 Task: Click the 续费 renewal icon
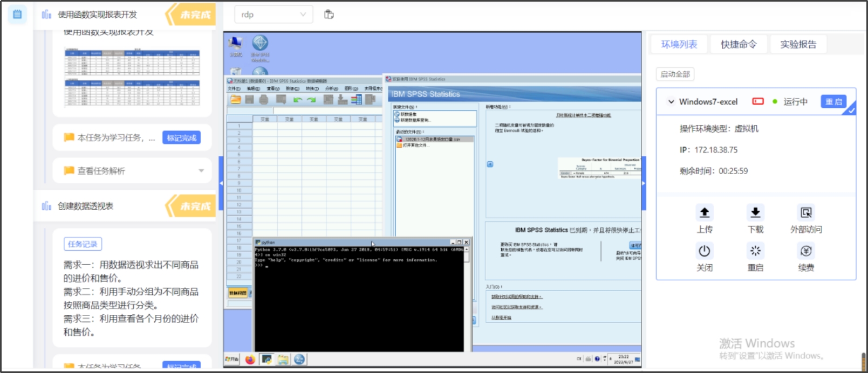click(806, 251)
